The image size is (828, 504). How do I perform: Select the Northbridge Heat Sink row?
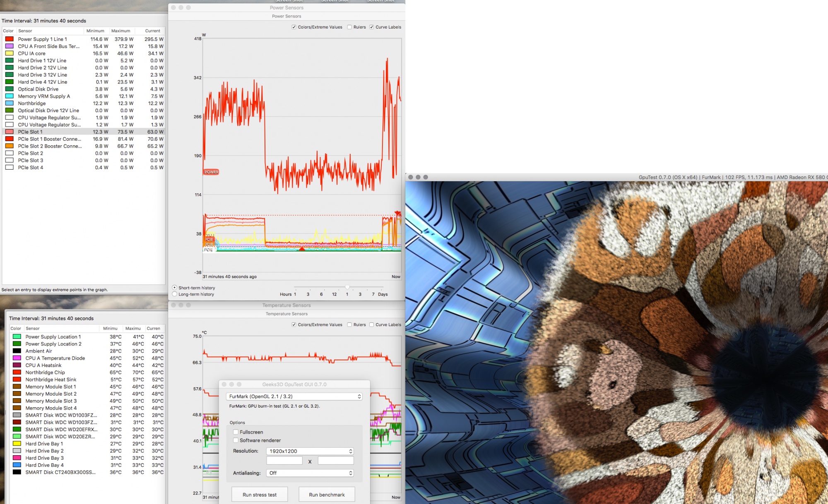(x=87, y=379)
